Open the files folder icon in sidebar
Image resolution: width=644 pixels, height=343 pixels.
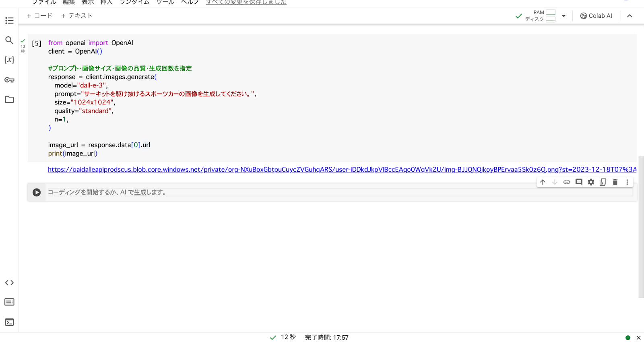pyautogui.click(x=9, y=100)
